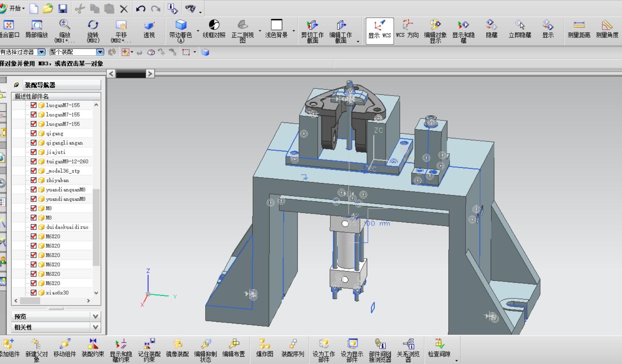Viewport: 622px width, 364px height.
Task: Expand the 浅色背景 background dropdown arrow
Action: [294, 31]
